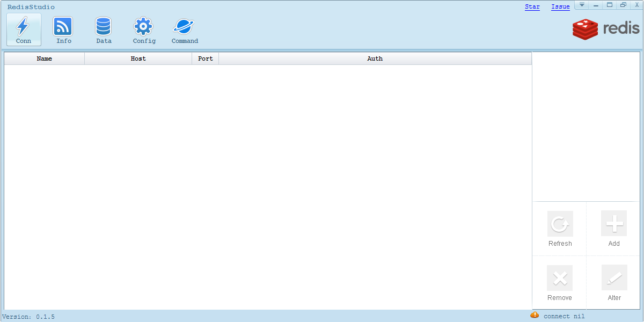Add a new connection
The image size is (644, 322).
coord(614,229)
